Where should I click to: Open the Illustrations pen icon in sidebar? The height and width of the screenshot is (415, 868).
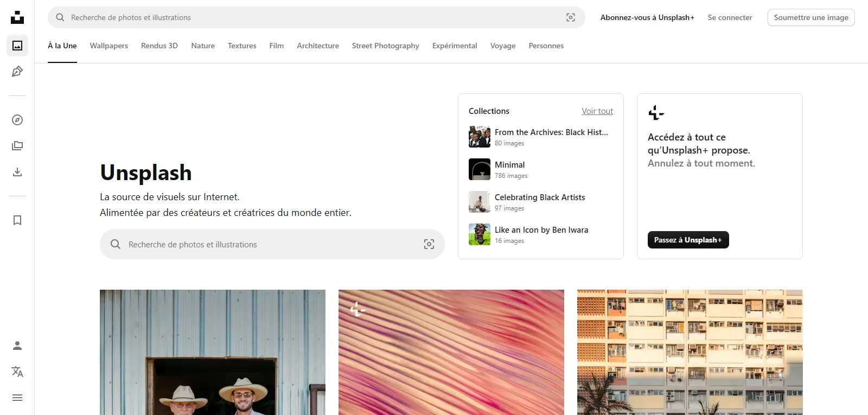point(17,72)
